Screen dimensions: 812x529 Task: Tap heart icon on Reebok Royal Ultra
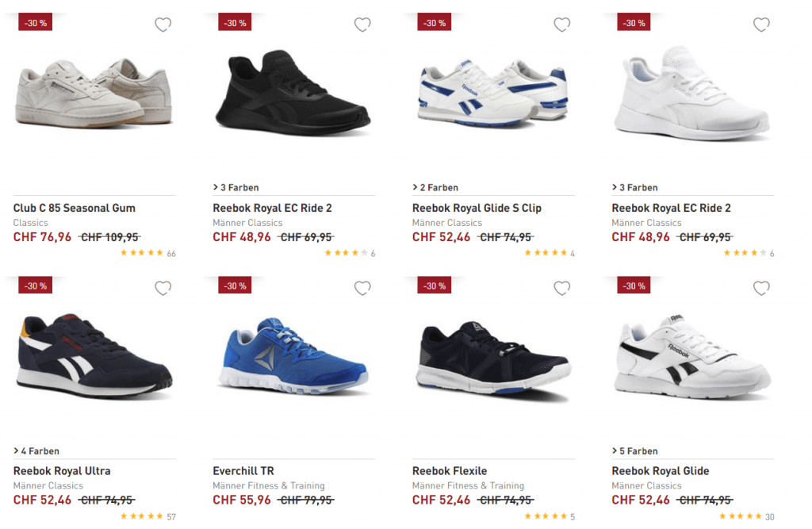(x=163, y=289)
